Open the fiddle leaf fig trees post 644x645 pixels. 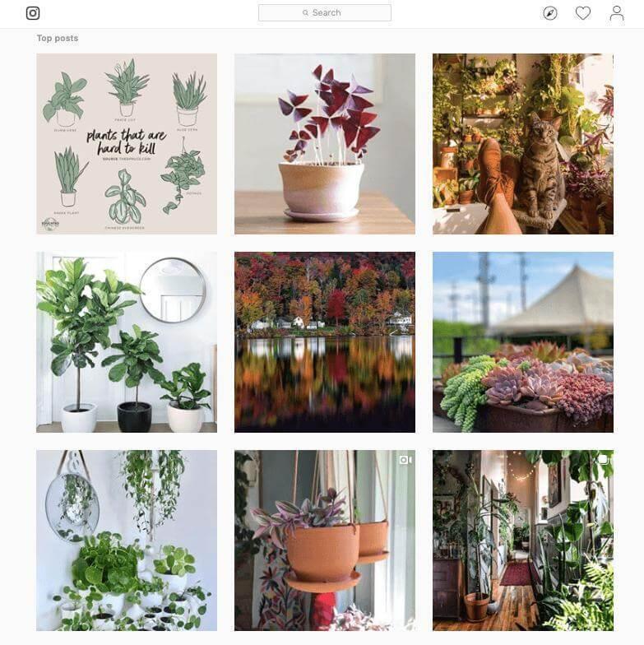point(127,342)
